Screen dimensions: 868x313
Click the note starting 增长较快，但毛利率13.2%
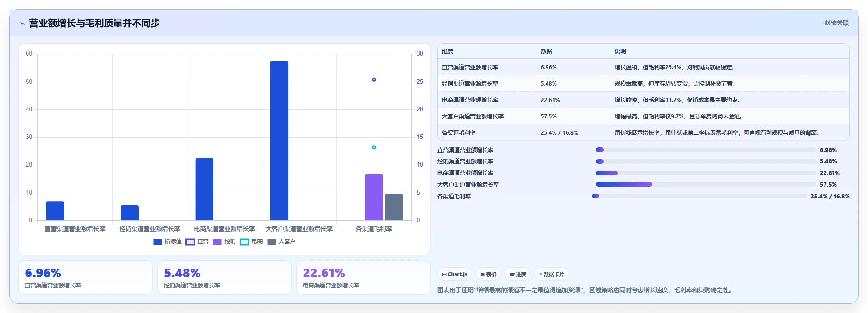click(x=678, y=100)
